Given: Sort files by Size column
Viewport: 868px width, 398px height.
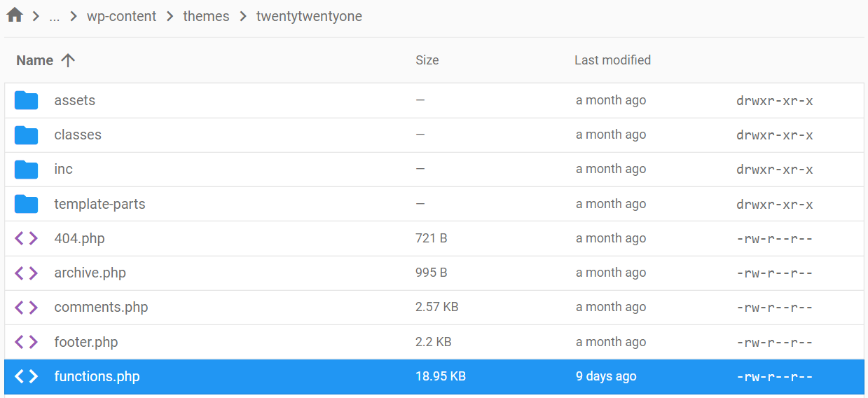Looking at the screenshot, I should coord(427,60).
